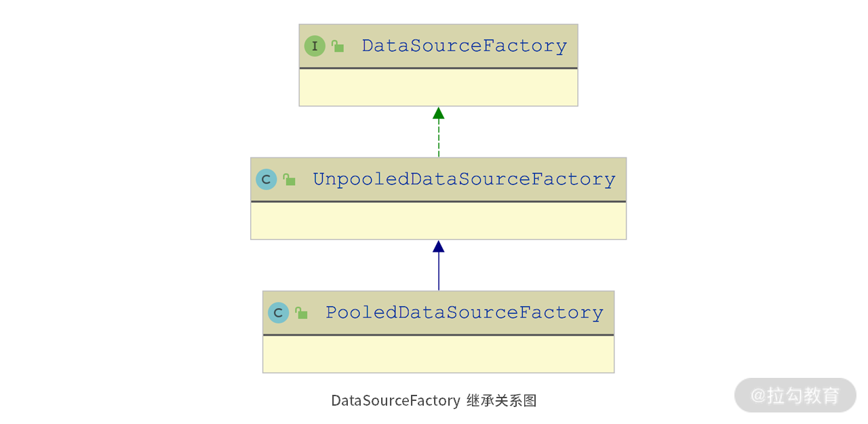Click the class icon on PooledDataSourceFactory

278,313
